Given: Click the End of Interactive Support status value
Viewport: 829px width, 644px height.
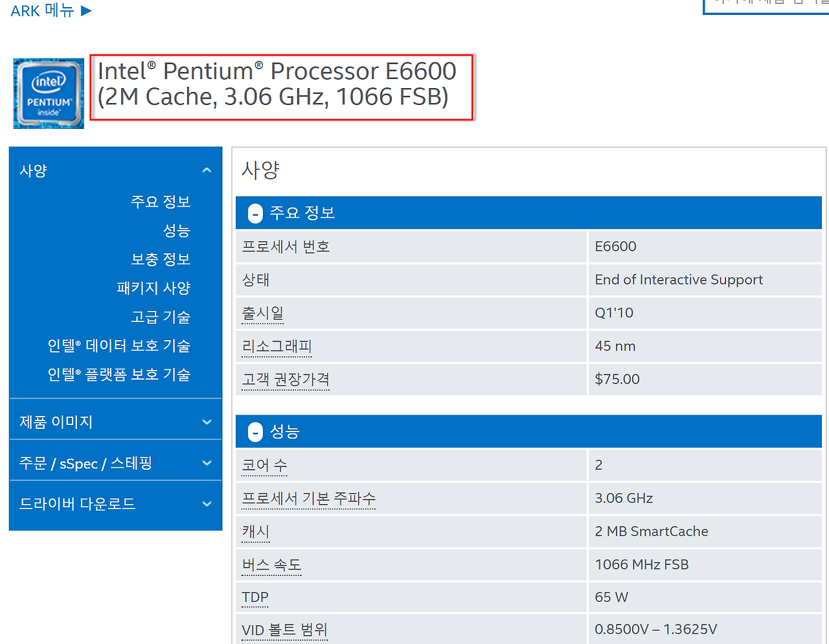Looking at the screenshot, I should (679, 280).
